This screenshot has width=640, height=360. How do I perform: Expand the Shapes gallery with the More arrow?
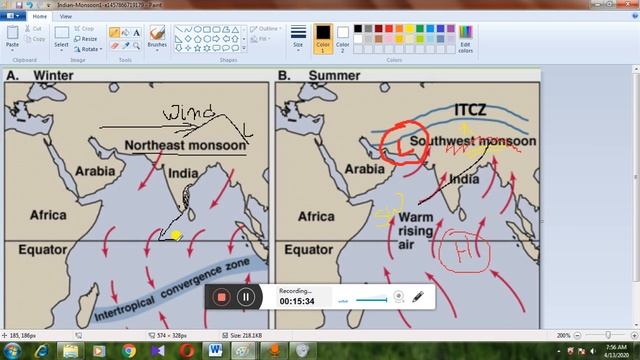244,48
